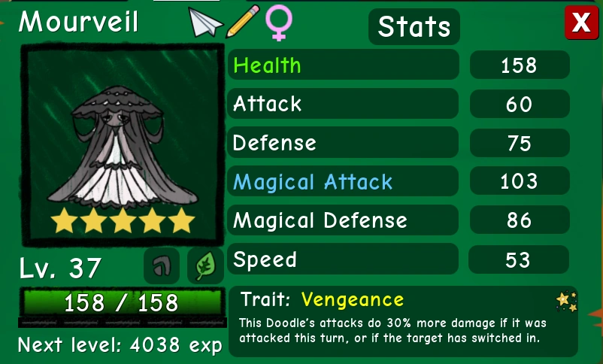Click the pink female gender symbol
603x364 pixels.
tap(279, 23)
